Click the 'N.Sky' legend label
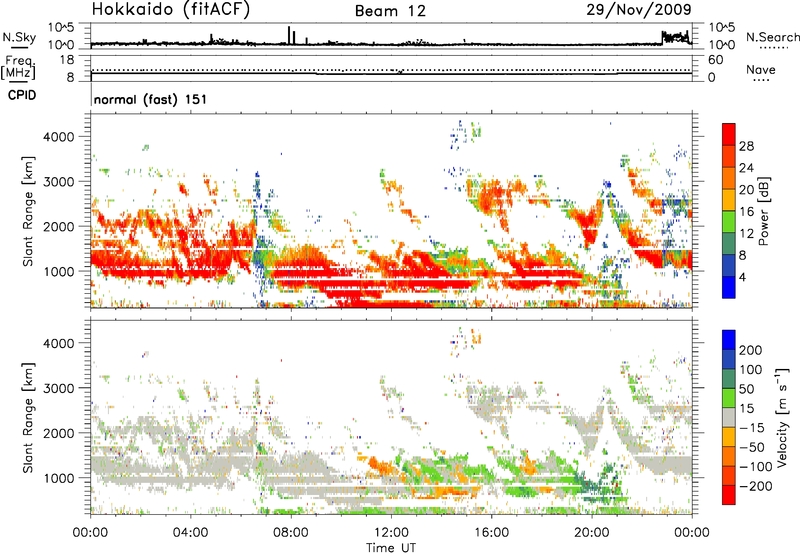Screen dimensions: 800x554 19,37
